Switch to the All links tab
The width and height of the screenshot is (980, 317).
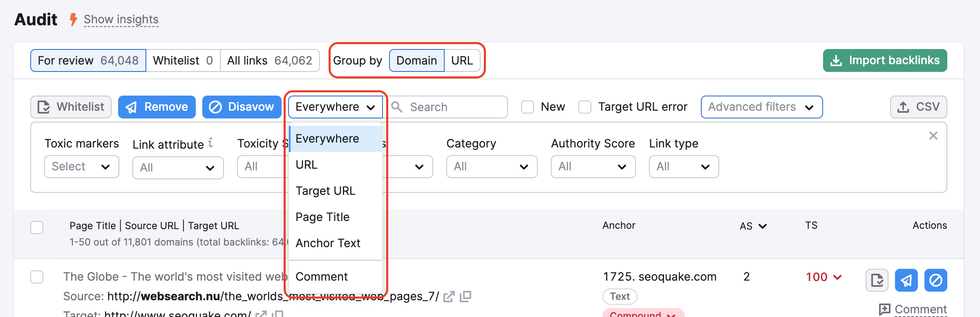[269, 60]
